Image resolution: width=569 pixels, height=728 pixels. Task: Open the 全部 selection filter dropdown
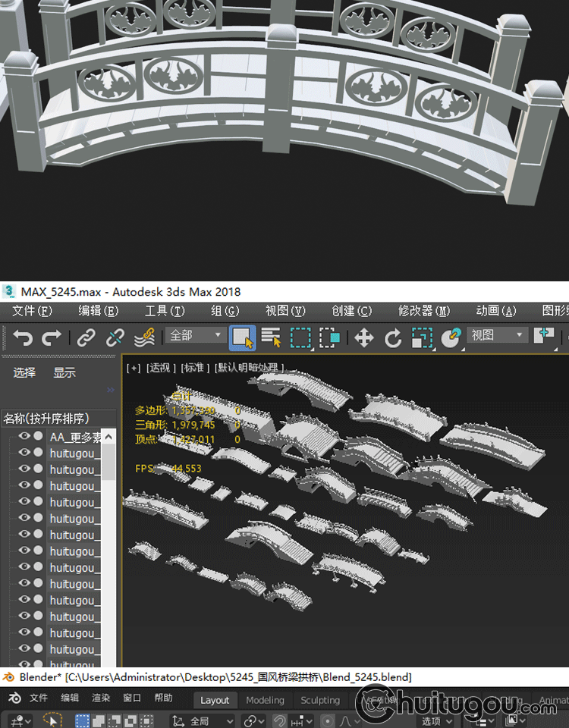point(196,335)
